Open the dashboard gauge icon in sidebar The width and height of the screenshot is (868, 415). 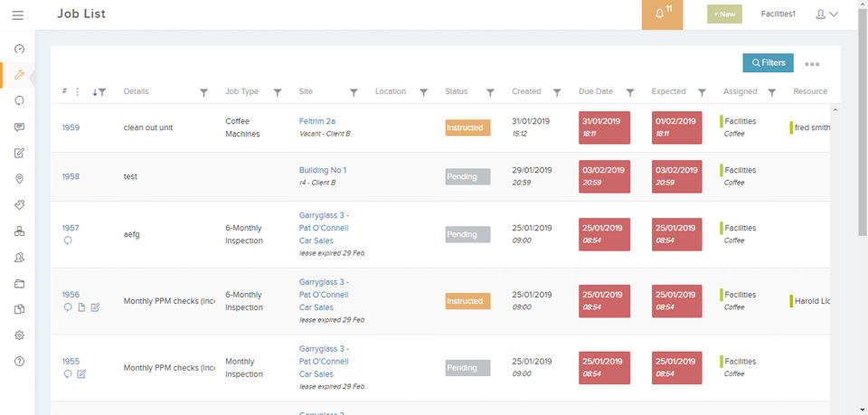[20, 49]
